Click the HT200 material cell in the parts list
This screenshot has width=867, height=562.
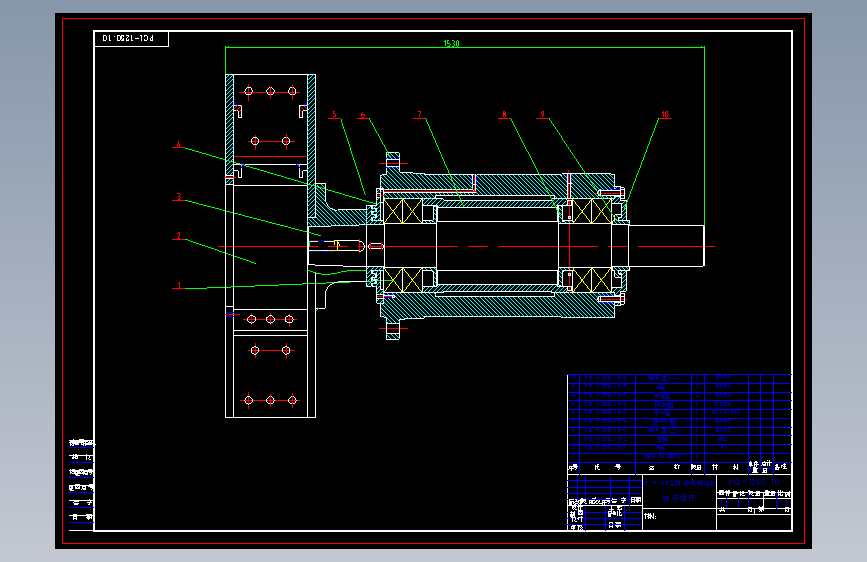[723, 404]
